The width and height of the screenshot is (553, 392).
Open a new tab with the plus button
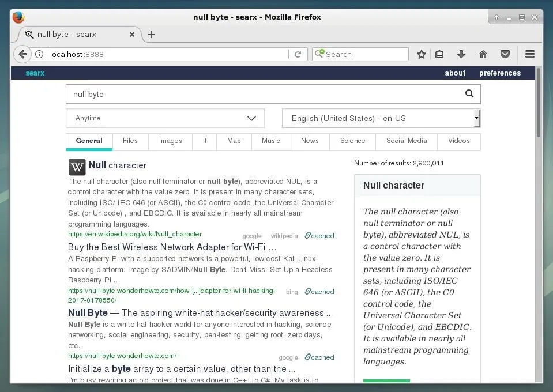pos(151,35)
